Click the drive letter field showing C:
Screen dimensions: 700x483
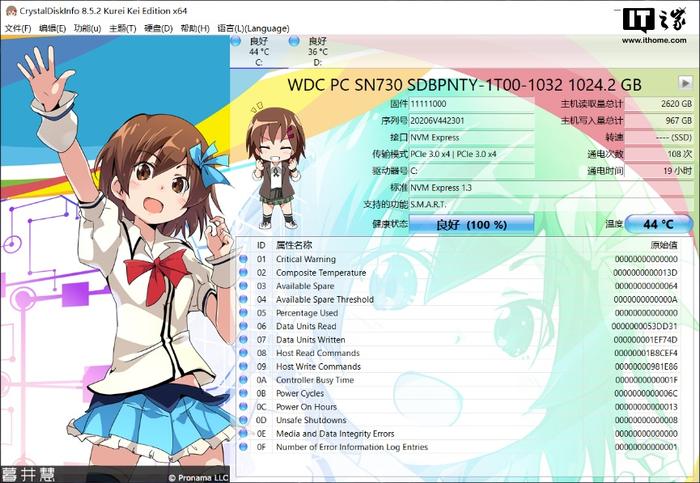[x=471, y=171]
